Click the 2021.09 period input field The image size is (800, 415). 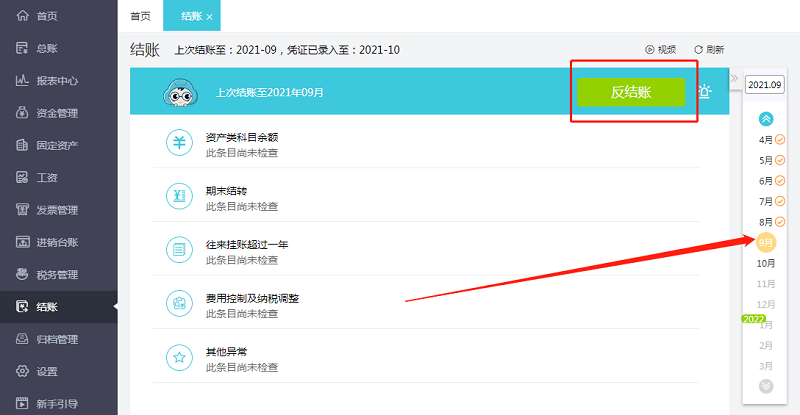tap(765, 85)
